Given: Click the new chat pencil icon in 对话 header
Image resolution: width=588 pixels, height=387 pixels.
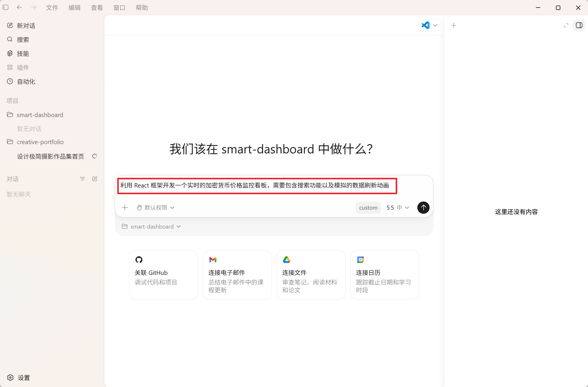Looking at the screenshot, I should pyautogui.click(x=95, y=179).
